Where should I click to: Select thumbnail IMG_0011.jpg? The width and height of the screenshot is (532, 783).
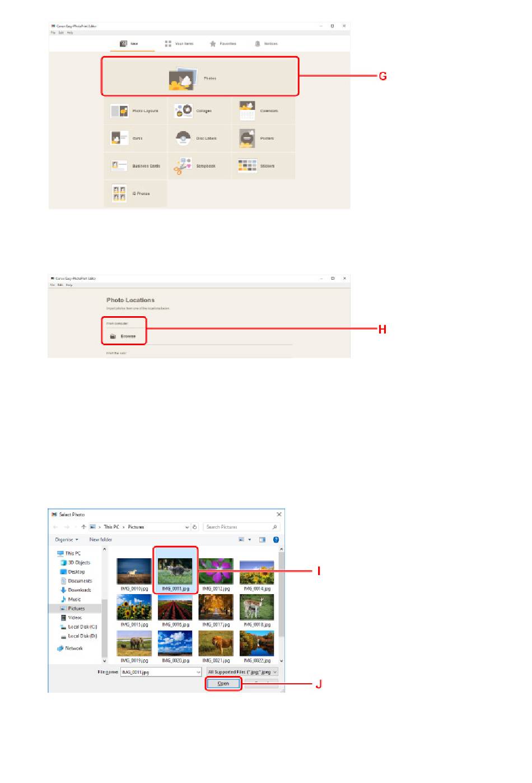175,571
